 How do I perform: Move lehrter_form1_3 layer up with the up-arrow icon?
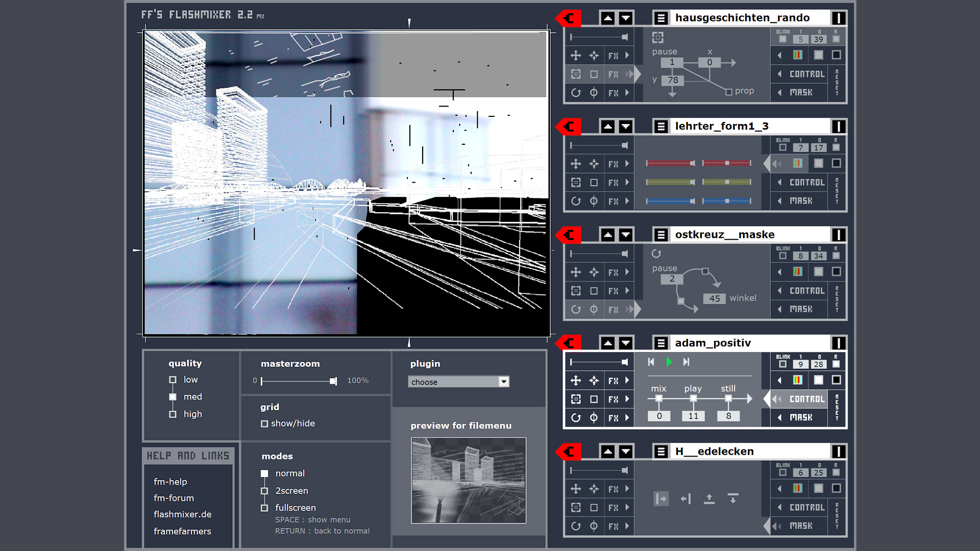point(608,126)
